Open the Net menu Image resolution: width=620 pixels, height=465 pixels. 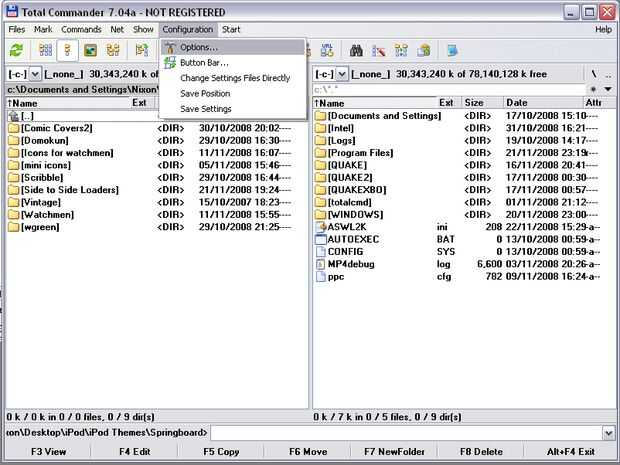[117, 29]
